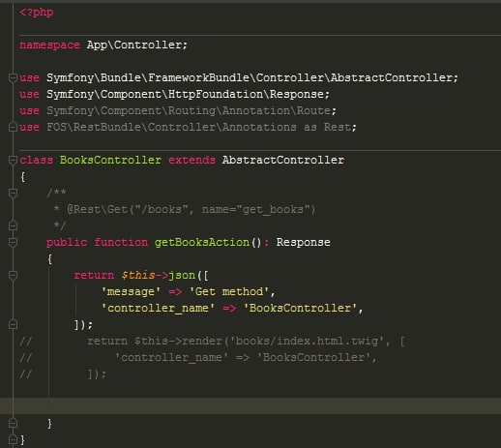Image resolution: width=501 pixels, height=448 pixels.
Task: Click the "/books" route path string
Action: [x=162, y=210]
